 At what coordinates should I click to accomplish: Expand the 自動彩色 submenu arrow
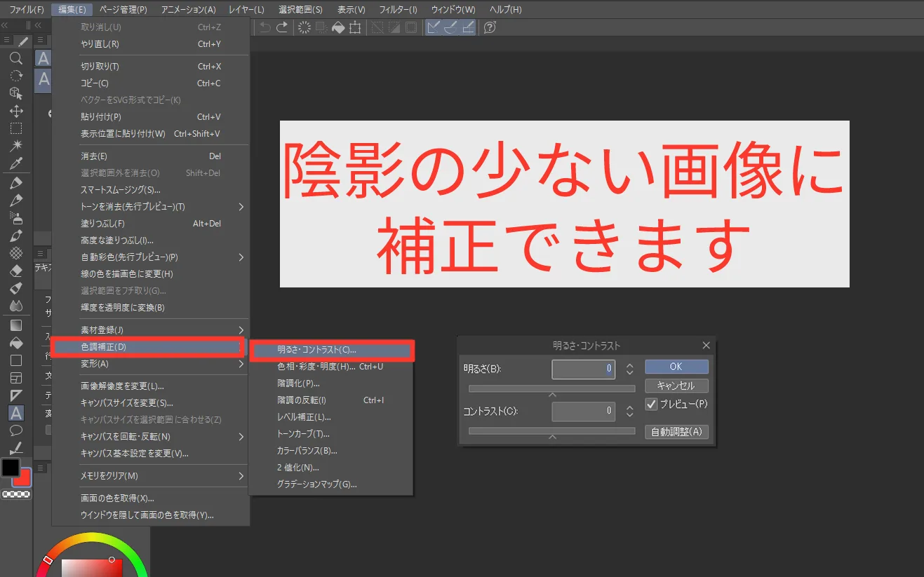[241, 257]
